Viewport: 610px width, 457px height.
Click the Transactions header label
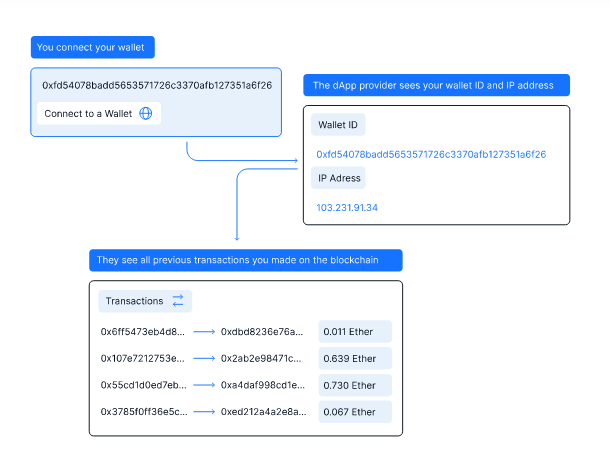pos(134,301)
